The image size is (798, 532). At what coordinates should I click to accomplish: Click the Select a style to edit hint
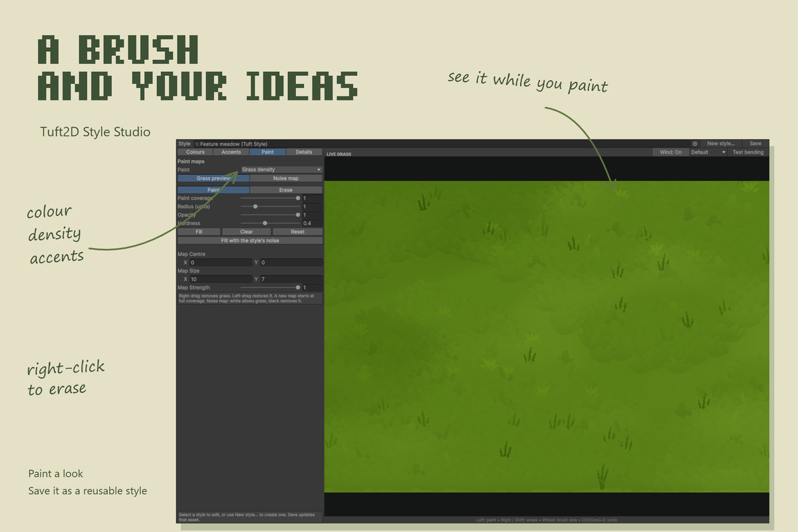pos(250,517)
